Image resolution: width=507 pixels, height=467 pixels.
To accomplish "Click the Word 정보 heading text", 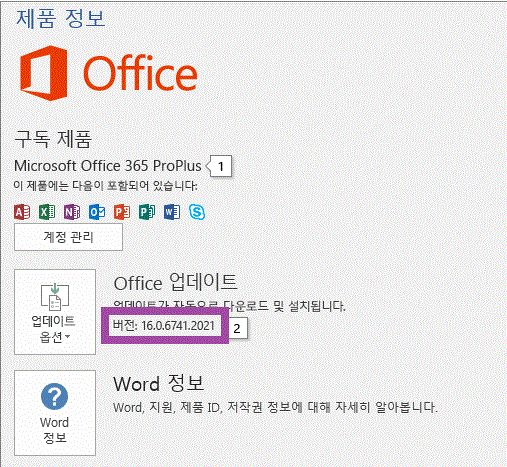I will point(158,383).
